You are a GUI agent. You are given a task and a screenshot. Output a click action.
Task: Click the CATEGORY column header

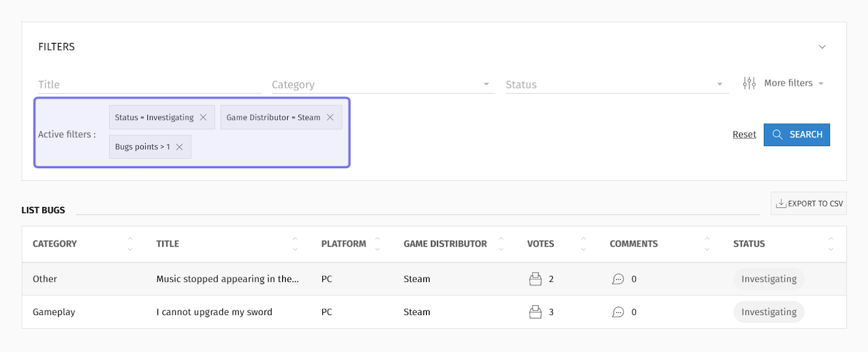[x=55, y=244]
